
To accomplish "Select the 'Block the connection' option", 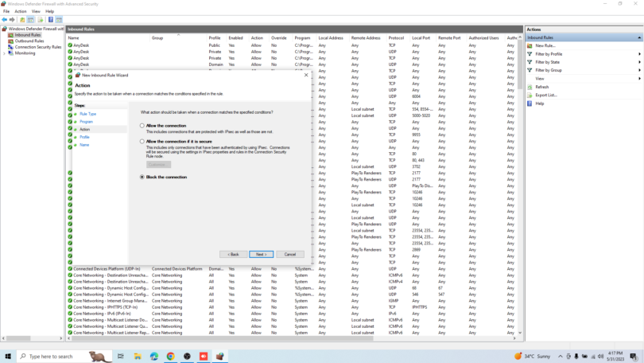I will pyautogui.click(x=142, y=177).
